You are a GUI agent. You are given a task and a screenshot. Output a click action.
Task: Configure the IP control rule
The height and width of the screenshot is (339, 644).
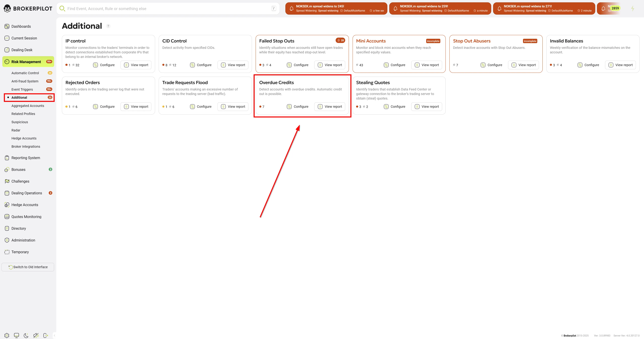(x=104, y=65)
